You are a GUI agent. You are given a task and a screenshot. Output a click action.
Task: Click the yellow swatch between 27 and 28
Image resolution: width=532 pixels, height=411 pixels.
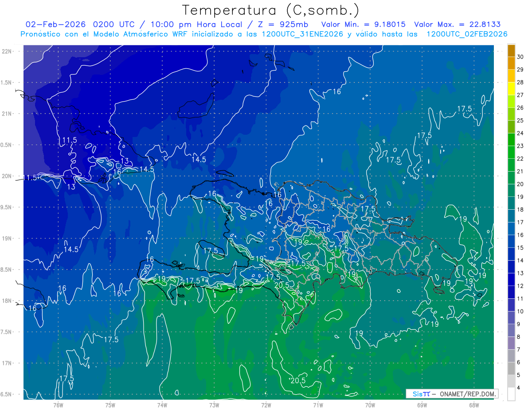pyautogui.click(x=511, y=89)
